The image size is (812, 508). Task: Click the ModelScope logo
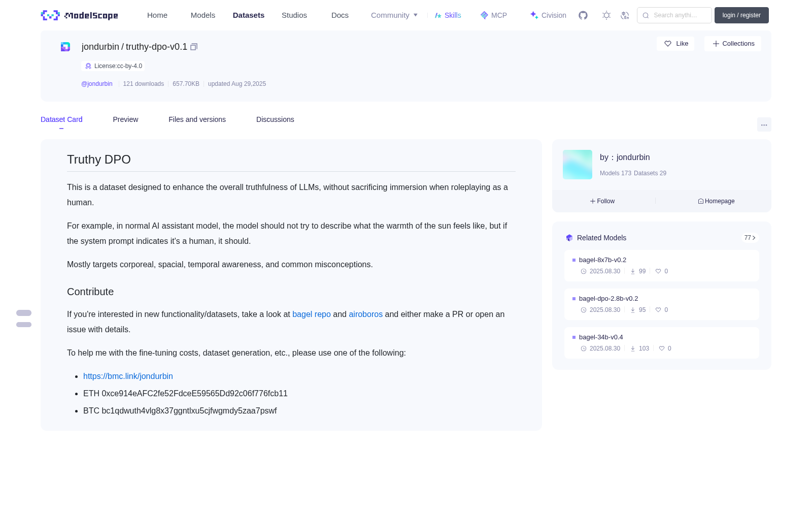(x=79, y=15)
